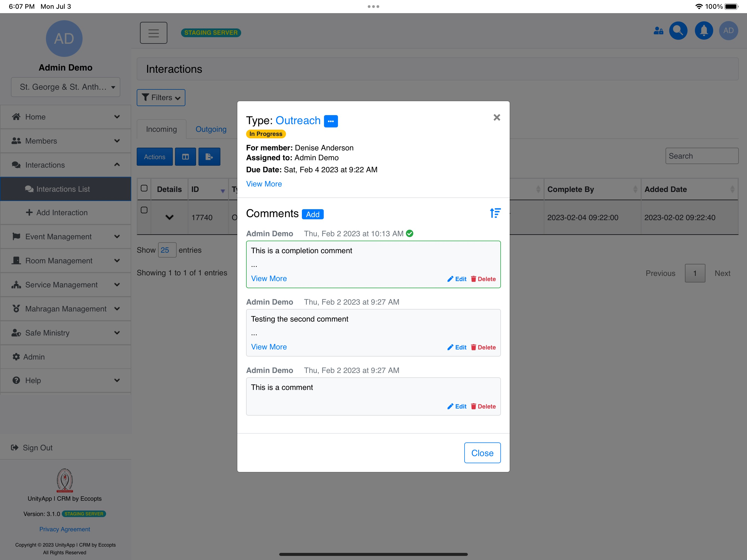Open Admin gear item in sidebar
Screen dimensions: 747x560
pyautogui.click(x=66, y=357)
